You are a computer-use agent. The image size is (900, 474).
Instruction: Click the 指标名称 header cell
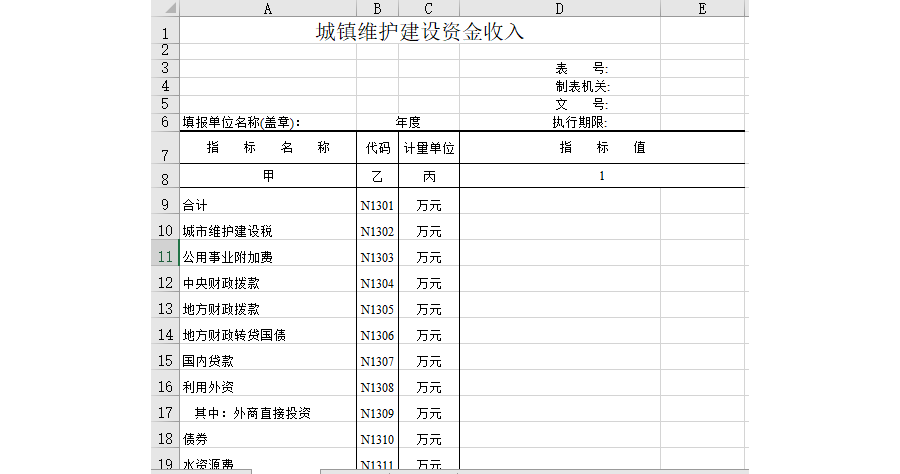pos(267,148)
